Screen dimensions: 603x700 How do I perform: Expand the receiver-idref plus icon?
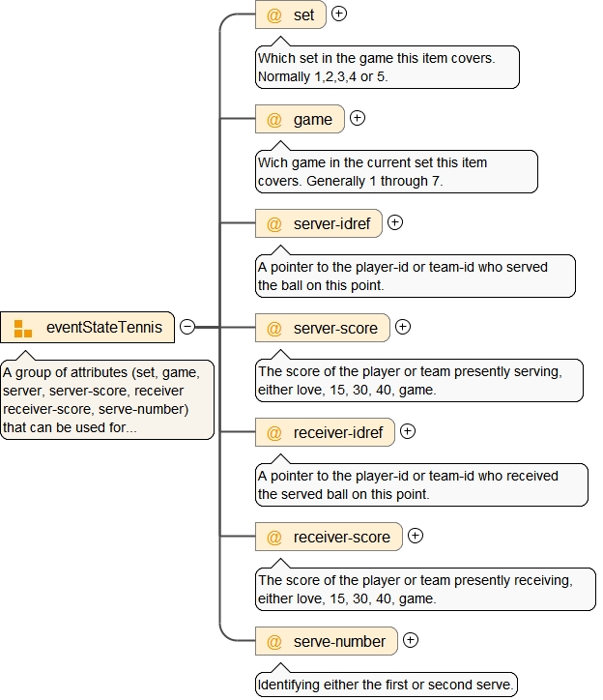(408, 431)
